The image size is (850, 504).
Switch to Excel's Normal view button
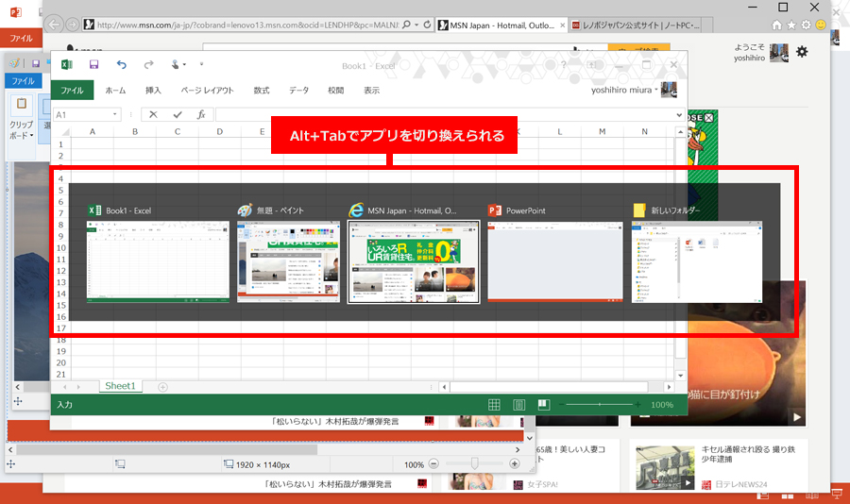(x=494, y=405)
